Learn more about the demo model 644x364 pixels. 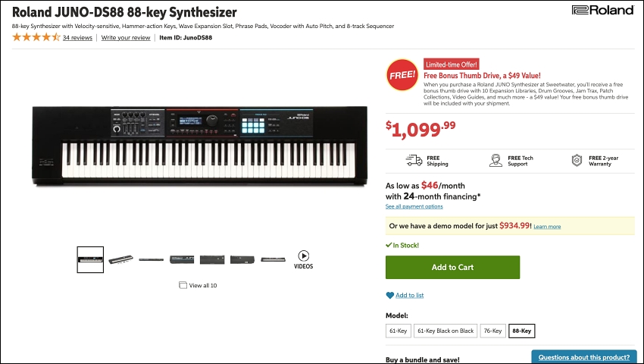tap(547, 227)
